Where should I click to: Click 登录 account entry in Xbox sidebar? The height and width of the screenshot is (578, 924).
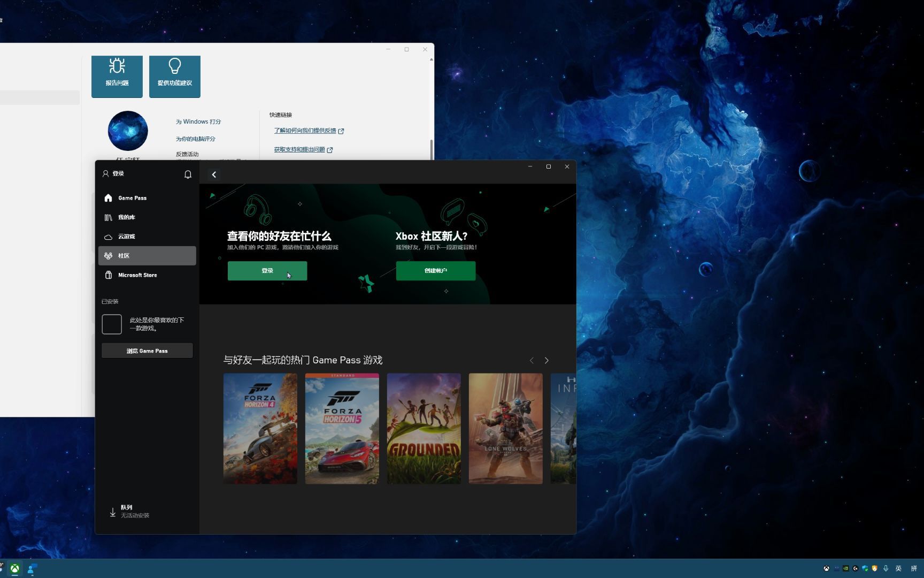coord(113,173)
